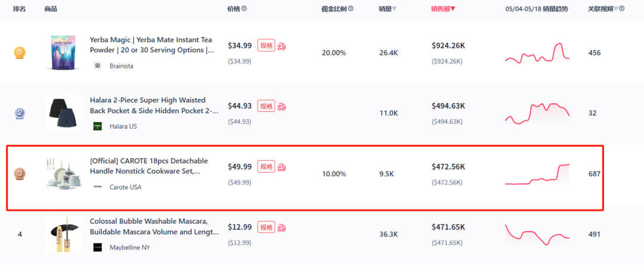Click the Brainista shop icon
Viewport: 644px width, 265px height.
[x=98, y=66]
